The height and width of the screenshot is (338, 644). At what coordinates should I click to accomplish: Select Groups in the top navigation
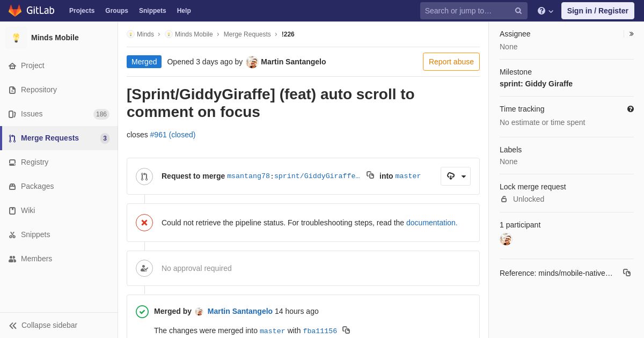[x=116, y=11]
